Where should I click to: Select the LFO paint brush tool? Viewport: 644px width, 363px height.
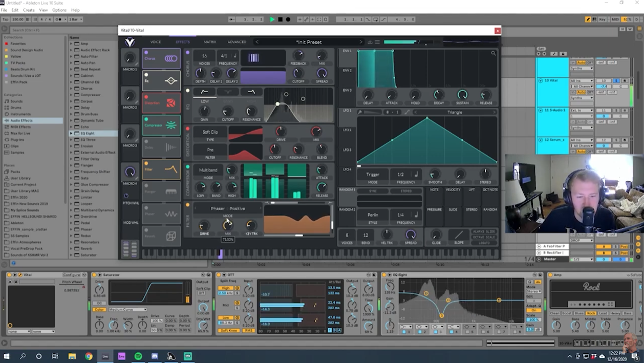point(360,112)
